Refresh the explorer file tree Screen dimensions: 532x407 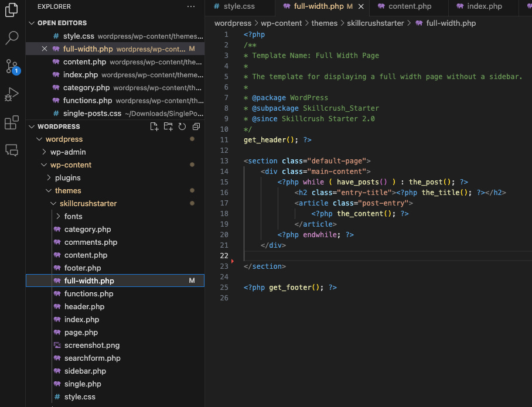pos(182,126)
